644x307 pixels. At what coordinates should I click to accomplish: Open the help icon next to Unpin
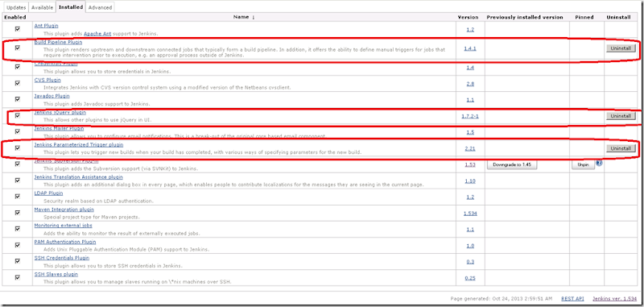(599, 163)
